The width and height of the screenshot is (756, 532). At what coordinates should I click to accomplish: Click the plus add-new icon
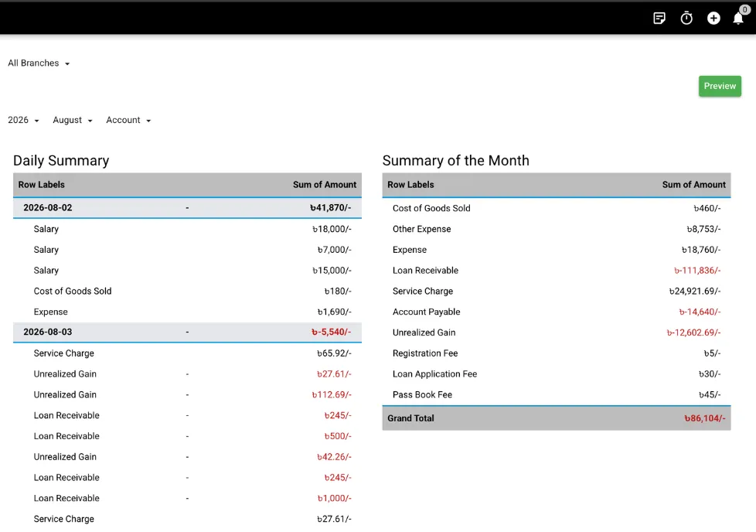click(713, 19)
